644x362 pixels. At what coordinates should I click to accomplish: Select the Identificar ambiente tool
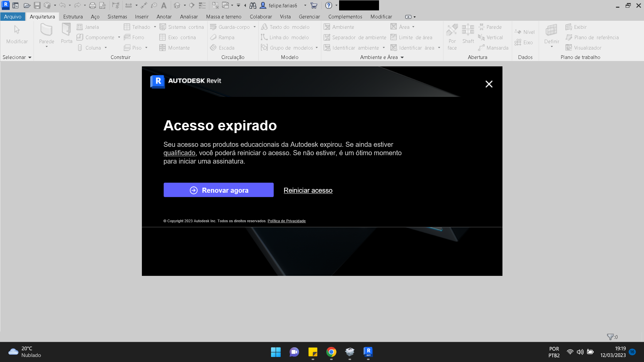(352, 48)
